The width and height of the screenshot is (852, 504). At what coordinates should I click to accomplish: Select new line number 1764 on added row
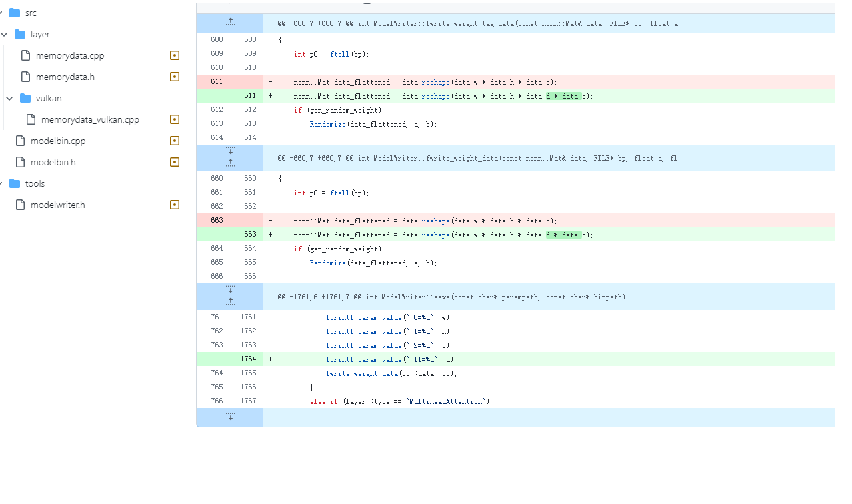(x=248, y=359)
